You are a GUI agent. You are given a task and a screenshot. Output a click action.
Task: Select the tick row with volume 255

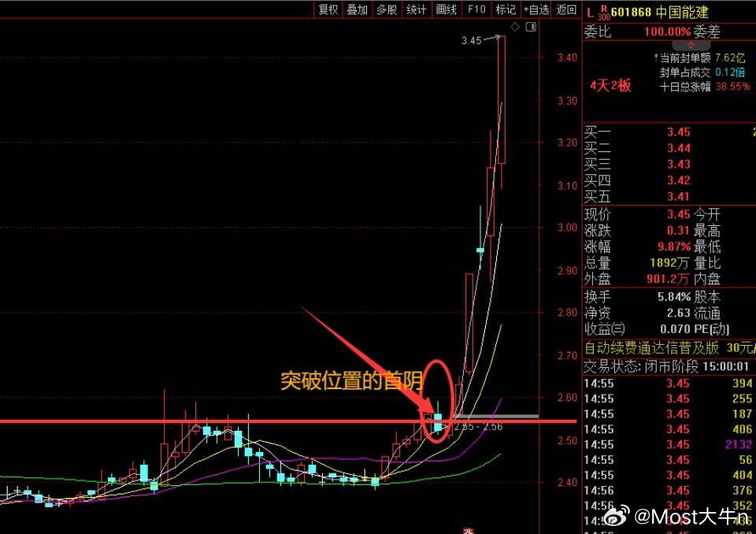(669, 399)
